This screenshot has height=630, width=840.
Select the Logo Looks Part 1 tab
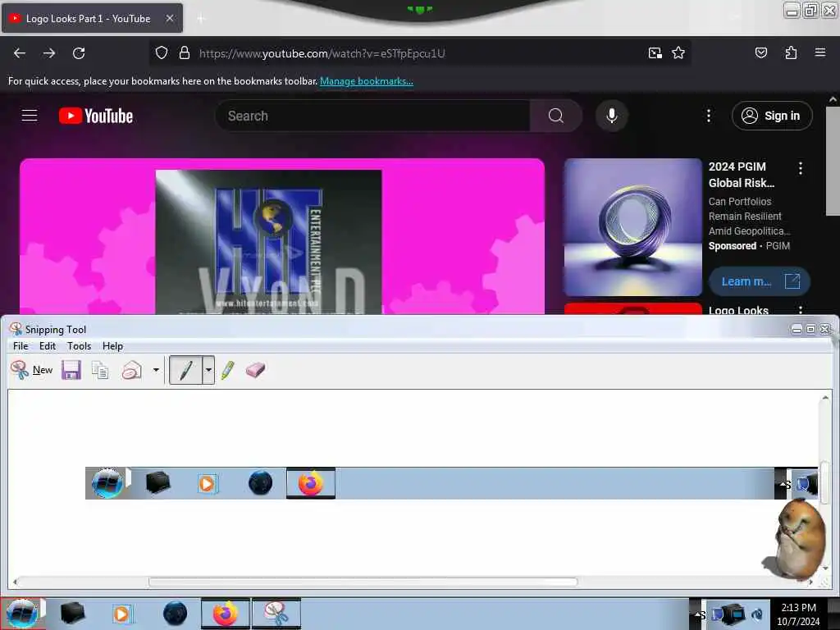[x=92, y=19]
